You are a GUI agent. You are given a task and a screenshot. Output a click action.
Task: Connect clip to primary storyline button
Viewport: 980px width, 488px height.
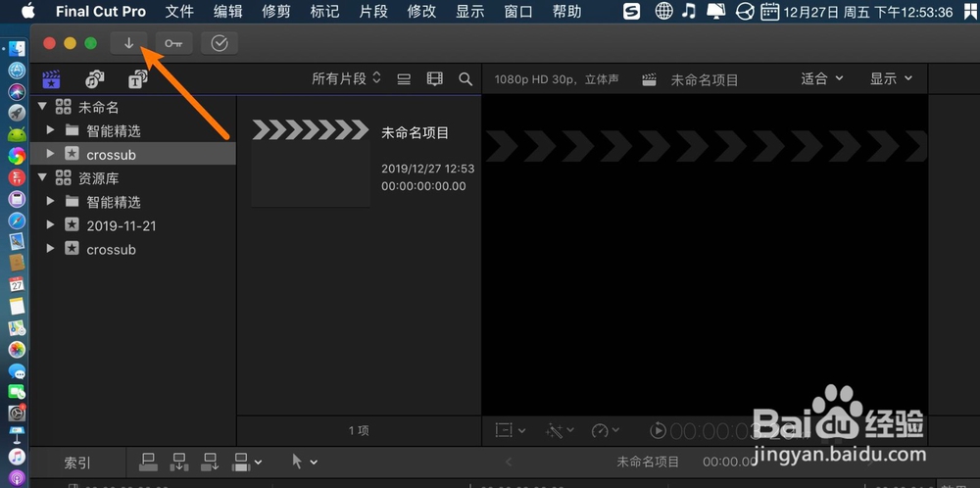[148, 463]
